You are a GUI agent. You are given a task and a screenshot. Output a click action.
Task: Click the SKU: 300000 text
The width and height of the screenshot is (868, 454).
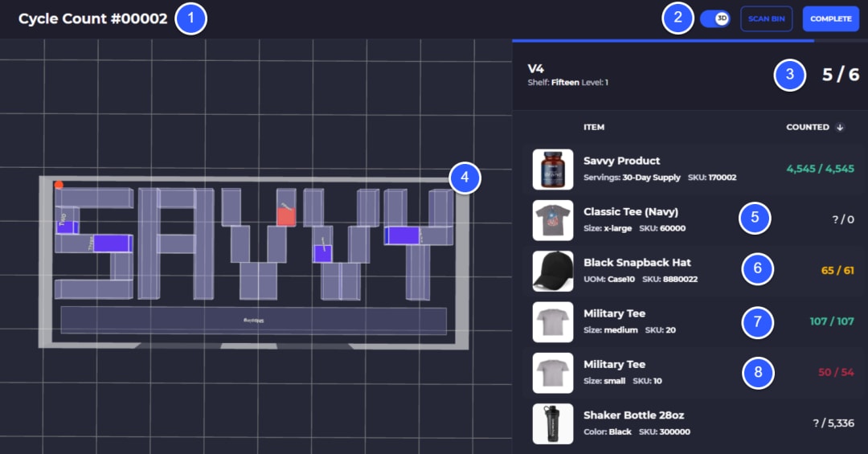coord(665,432)
